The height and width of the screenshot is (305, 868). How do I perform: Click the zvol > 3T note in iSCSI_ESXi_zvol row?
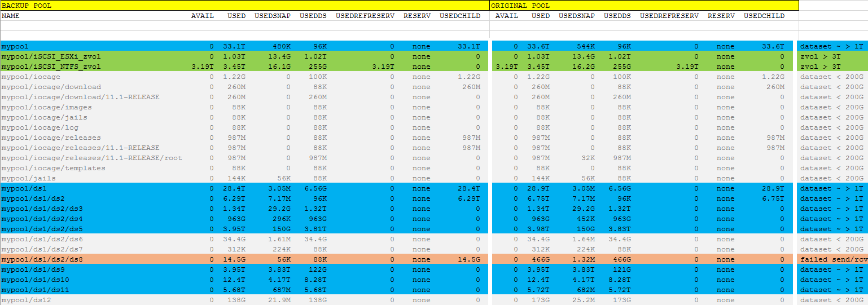821,56
